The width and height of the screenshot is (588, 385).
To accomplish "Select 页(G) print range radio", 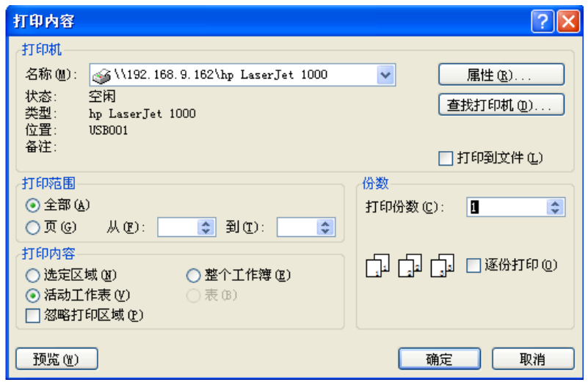I will (x=32, y=227).
